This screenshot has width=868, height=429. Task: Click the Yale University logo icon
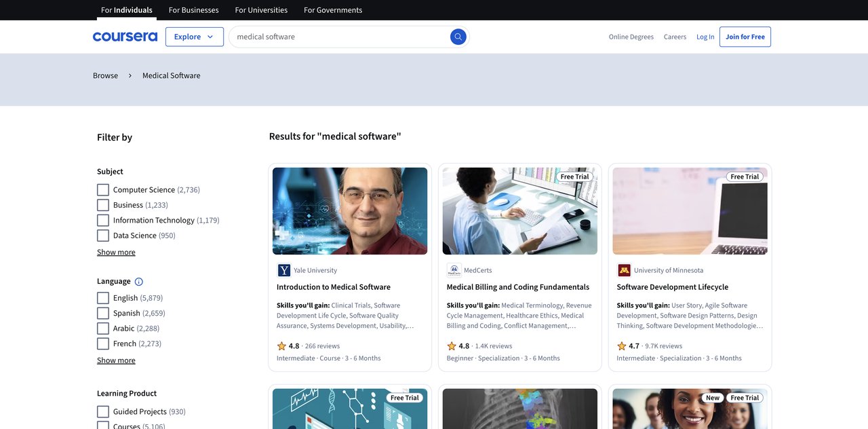click(x=284, y=270)
